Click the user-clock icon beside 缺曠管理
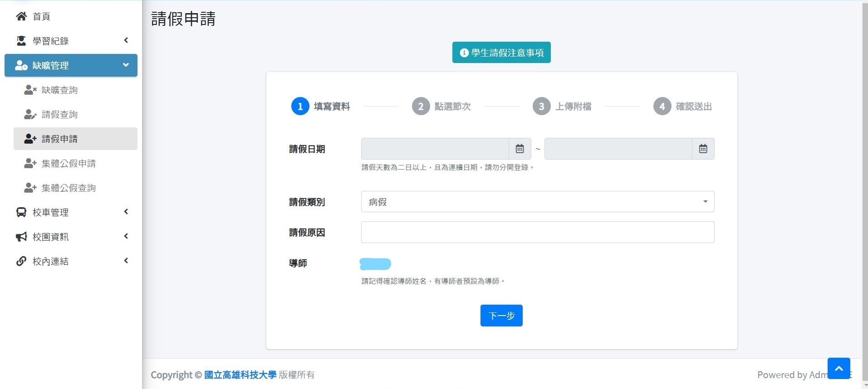Image resolution: width=868 pixels, height=389 pixels. [21, 65]
